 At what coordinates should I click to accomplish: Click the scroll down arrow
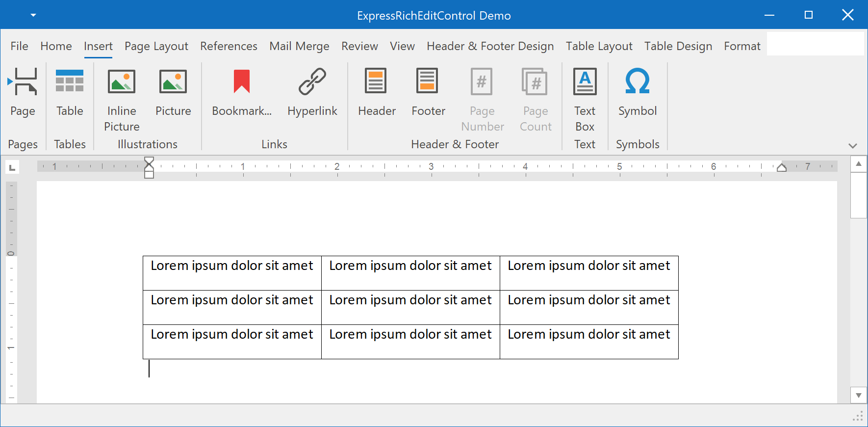pos(858,395)
